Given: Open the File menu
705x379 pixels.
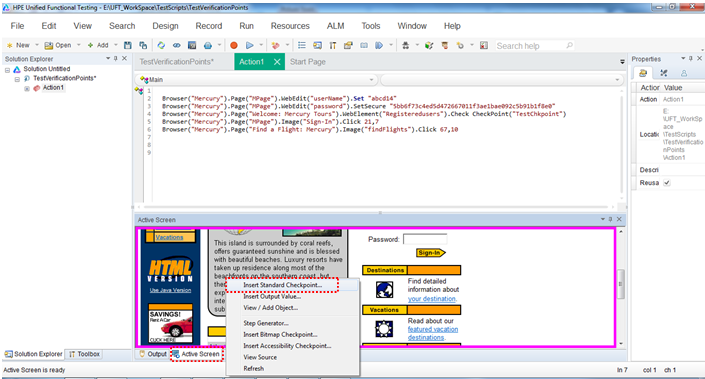Looking at the screenshot, I should tap(17, 26).
